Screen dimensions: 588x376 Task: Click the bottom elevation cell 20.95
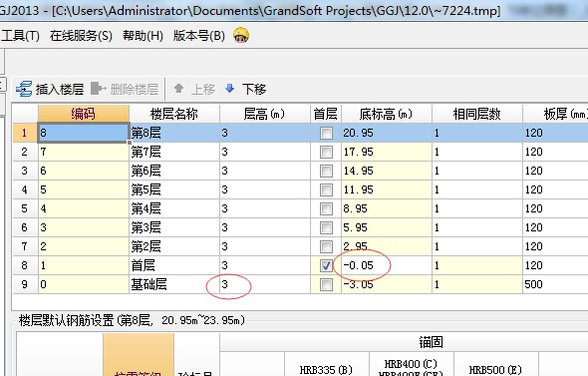click(x=387, y=133)
